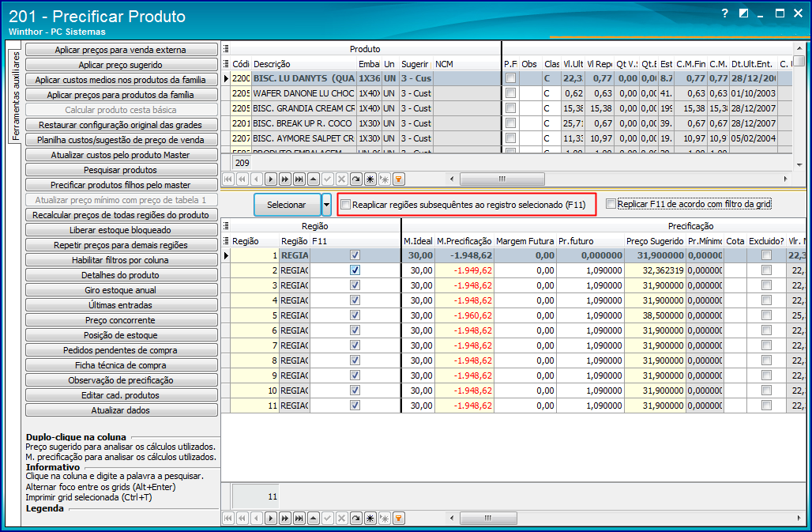Click the skin toggle icon next to help
Screen dimensions: 812x532
[x=743, y=13]
